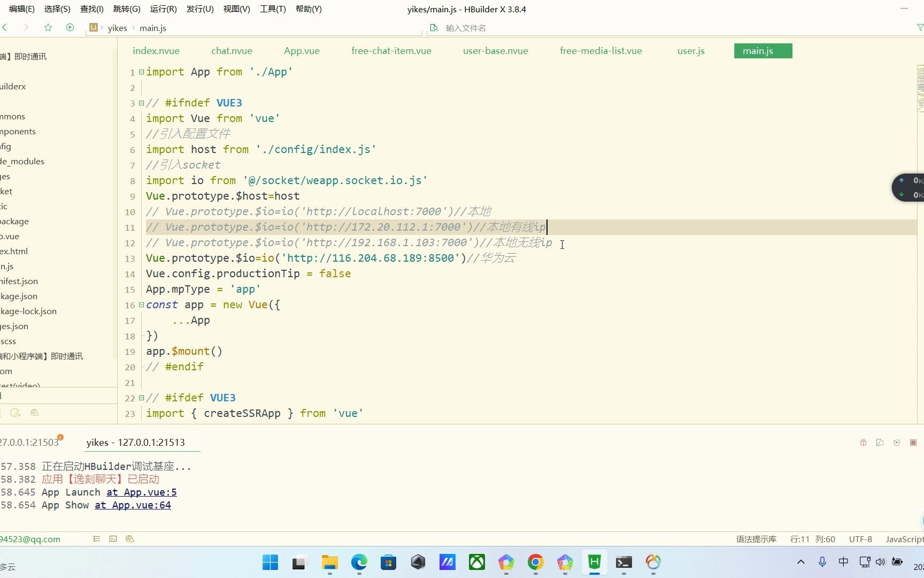Open the 运行(R) menu
The width and height of the screenshot is (924, 578).
[x=164, y=9]
